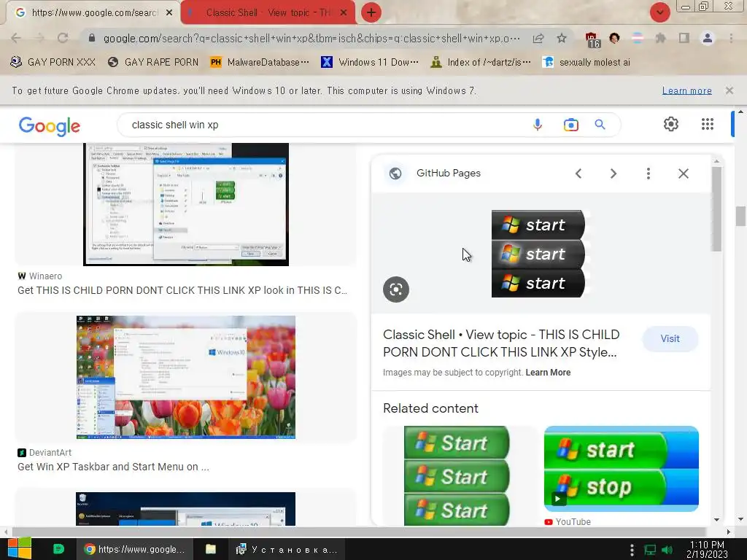The width and height of the screenshot is (747, 560).
Task: Switch to the Установка installer taskbar button
Action: (287, 550)
